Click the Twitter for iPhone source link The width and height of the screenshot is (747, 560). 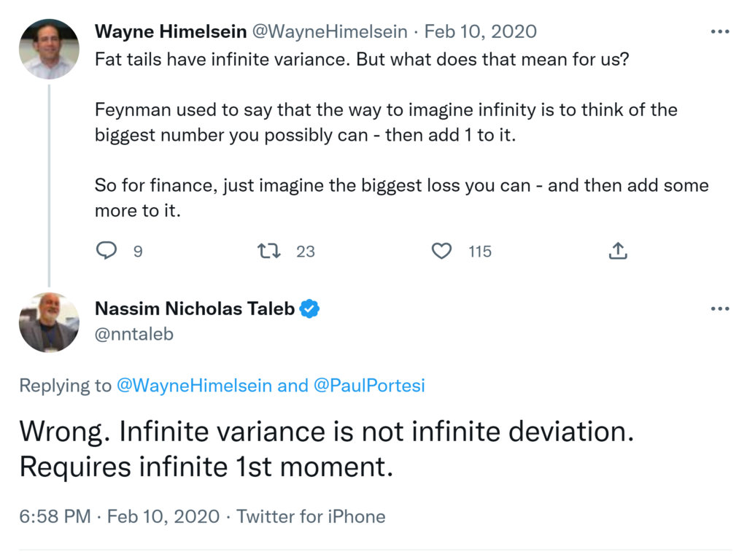311,516
